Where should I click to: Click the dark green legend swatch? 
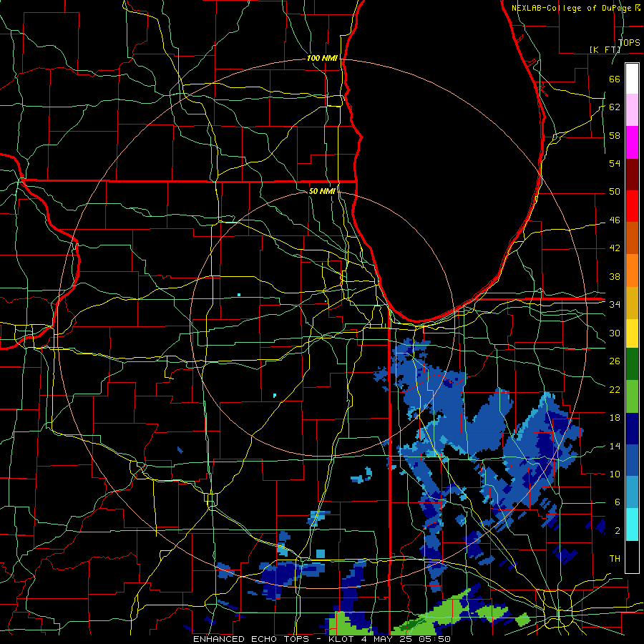[x=632, y=364]
